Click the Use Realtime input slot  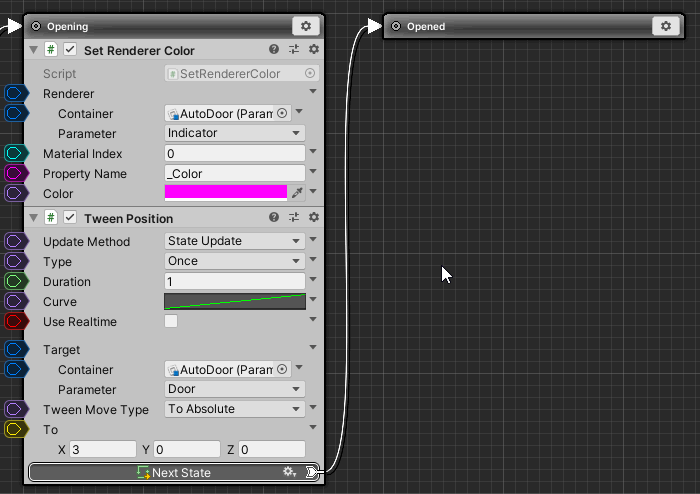[x=16, y=321]
